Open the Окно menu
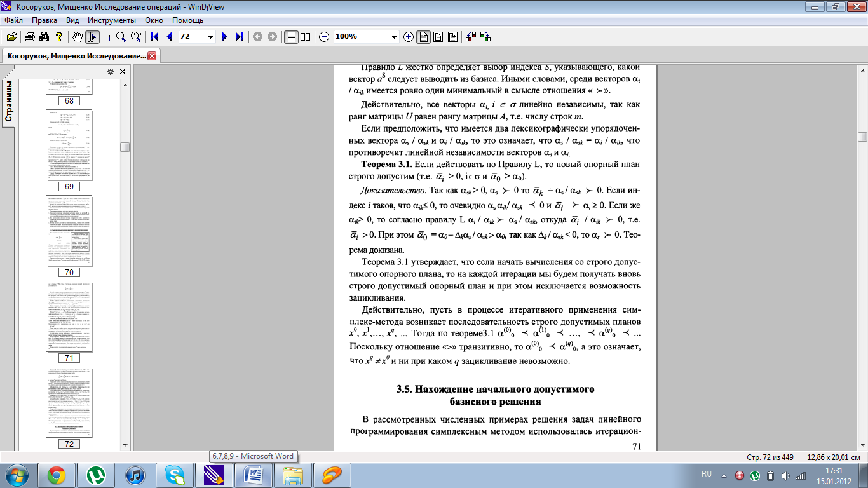 point(154,20)
